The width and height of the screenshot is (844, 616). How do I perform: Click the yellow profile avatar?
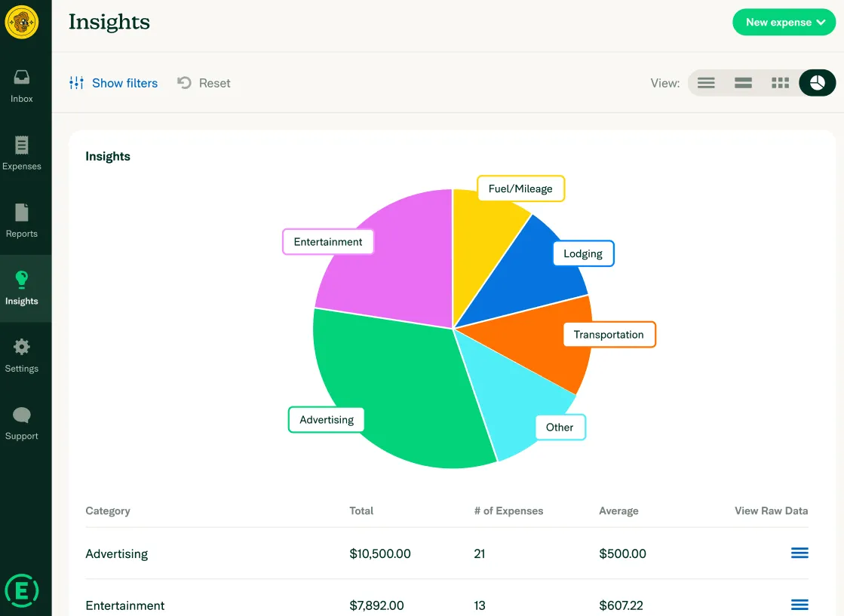click(x=22, y=22)
